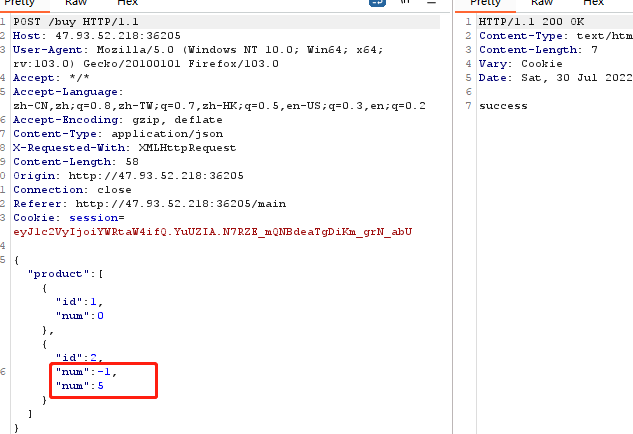Click the "num":-1 JSON entry

(86, 372)
